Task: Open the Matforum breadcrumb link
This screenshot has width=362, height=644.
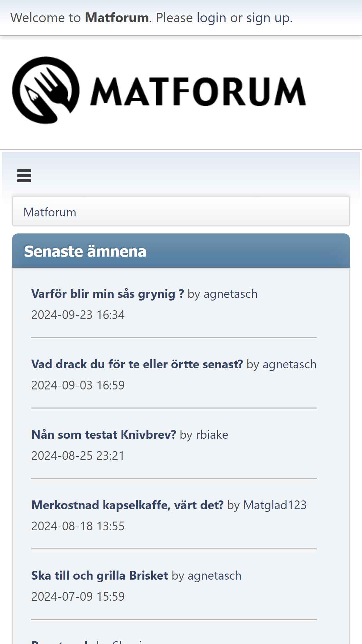Action: 50,212
